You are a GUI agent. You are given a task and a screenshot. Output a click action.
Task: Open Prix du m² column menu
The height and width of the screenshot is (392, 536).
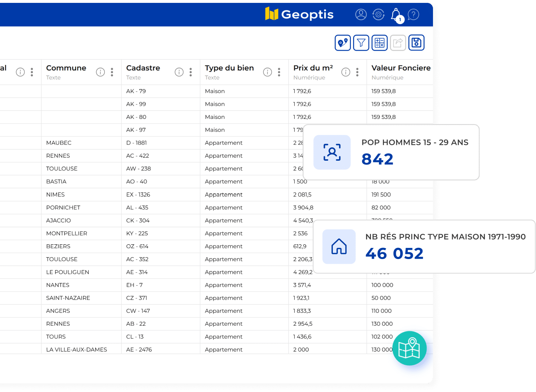(357, 72)
